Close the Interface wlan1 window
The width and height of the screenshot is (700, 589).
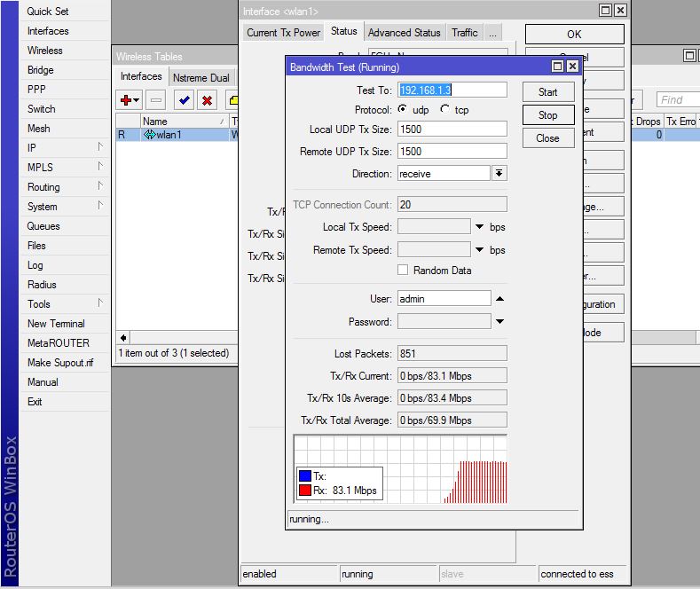coord(620,11)
